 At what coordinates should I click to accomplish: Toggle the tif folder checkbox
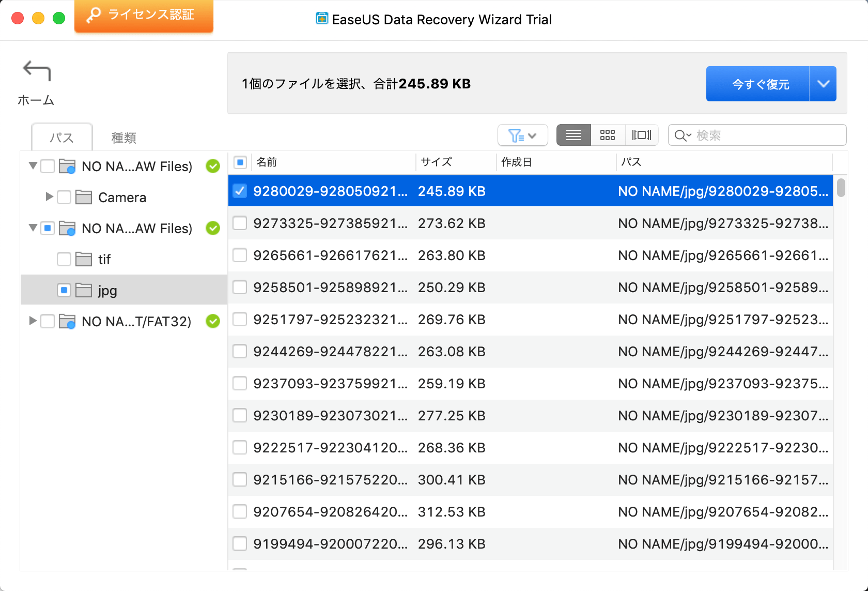click(64, 259)
